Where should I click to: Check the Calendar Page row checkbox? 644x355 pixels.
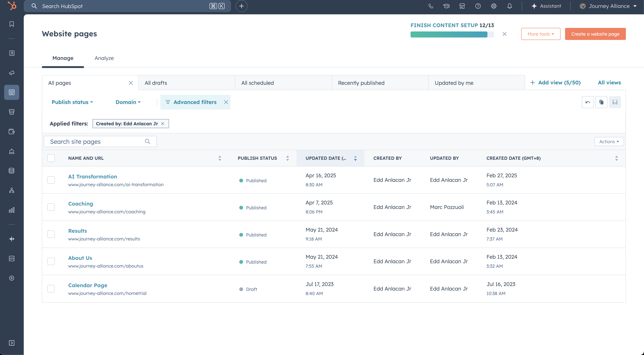click(51, 288)
